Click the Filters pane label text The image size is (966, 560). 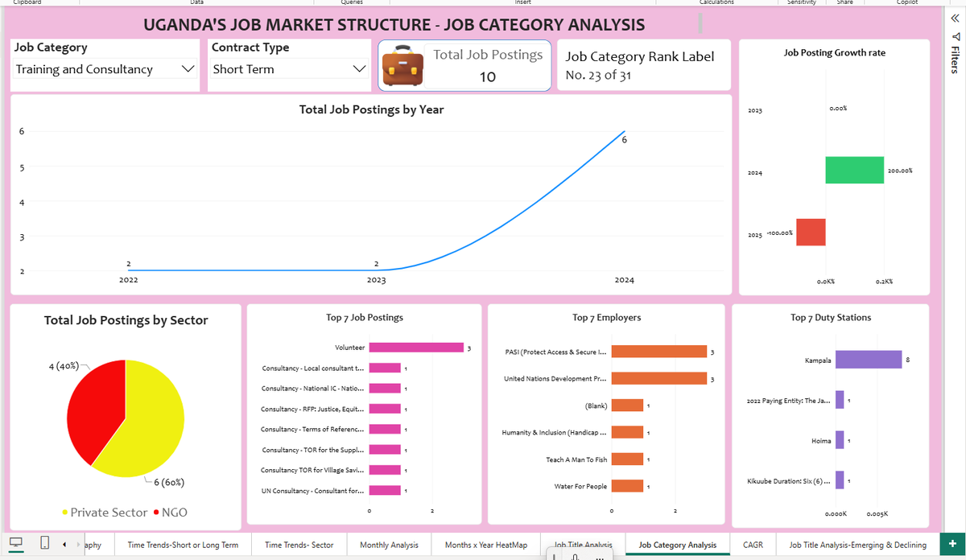956,61
